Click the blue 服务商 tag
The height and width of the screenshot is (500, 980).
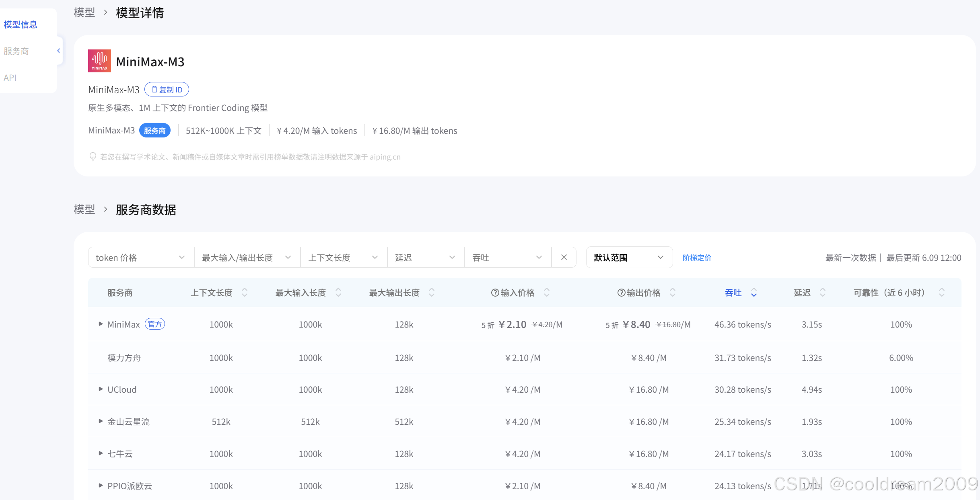155,131
